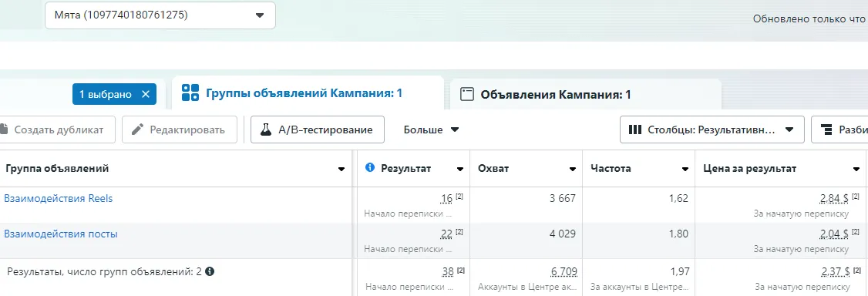Open the Взаимодействия Reels ad set

[x=58, y=198]
